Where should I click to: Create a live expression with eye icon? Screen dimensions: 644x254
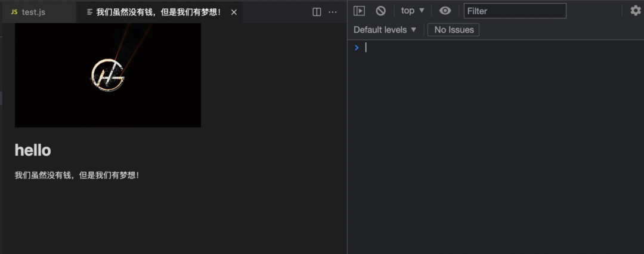pos(445,11)
